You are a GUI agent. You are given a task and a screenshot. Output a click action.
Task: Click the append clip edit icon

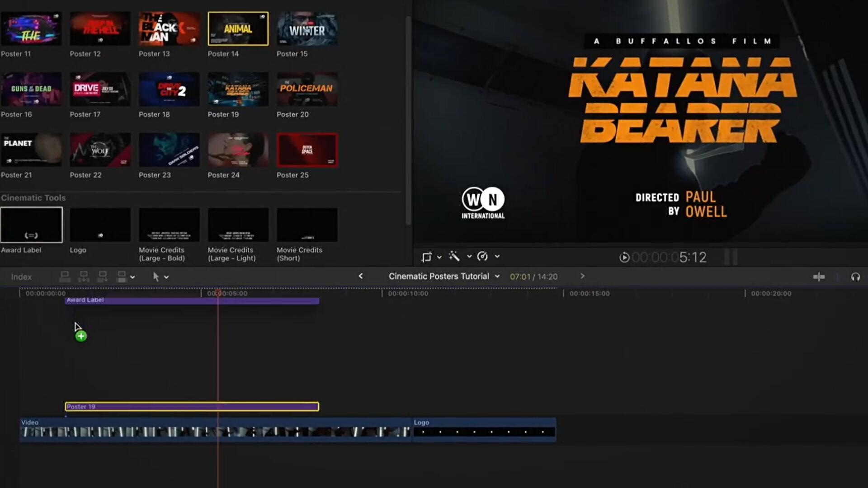coord(103,277)
